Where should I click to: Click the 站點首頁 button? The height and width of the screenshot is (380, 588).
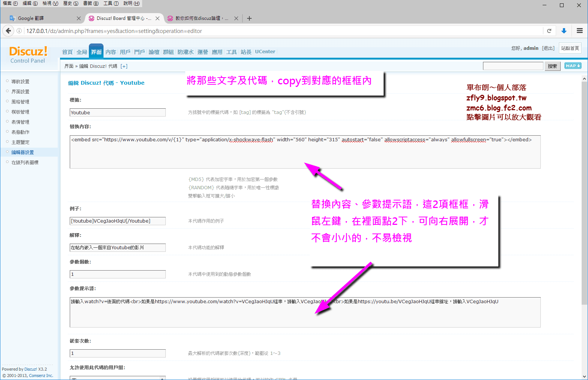[x=570, y=48]
